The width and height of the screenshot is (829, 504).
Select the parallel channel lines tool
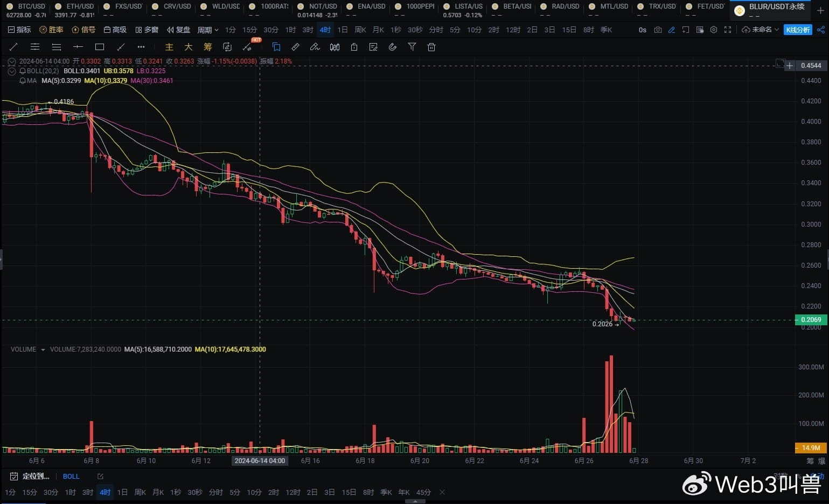click(x=35, y=47)
